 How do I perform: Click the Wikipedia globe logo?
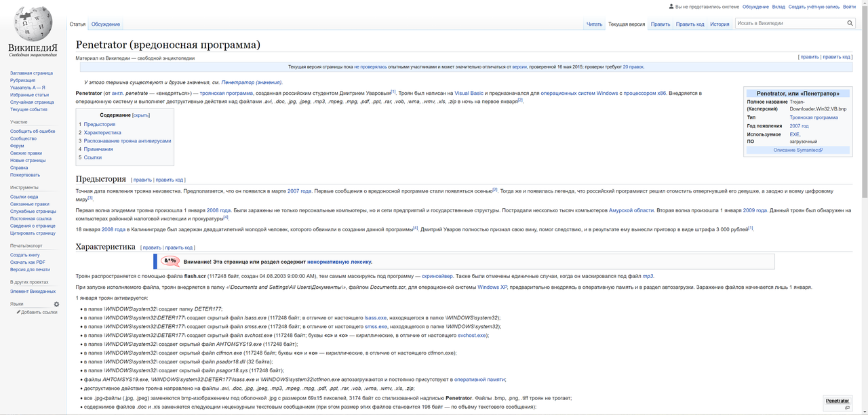(33, 24)
